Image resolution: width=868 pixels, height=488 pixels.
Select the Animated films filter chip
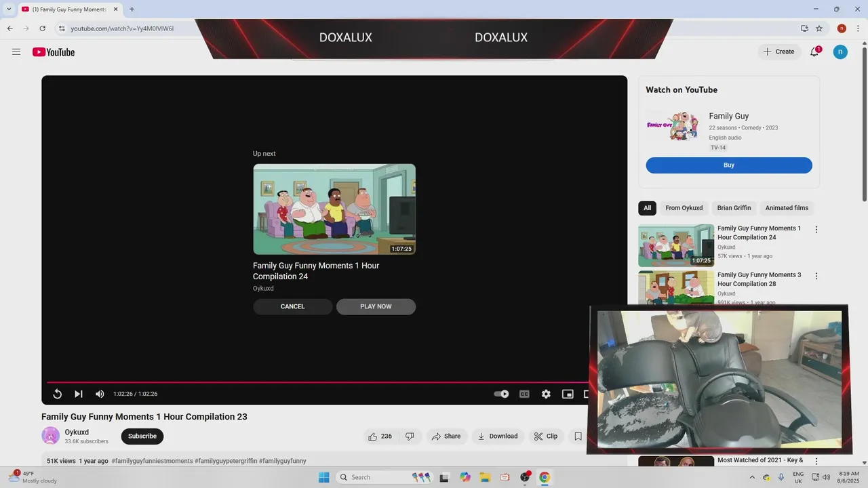click(x=787, y=208)
